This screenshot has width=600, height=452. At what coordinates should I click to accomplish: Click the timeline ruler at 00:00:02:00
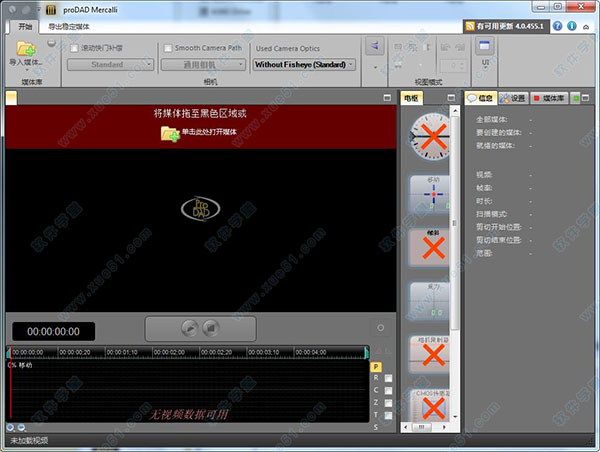pyautogui.click(x=169, y=352)
